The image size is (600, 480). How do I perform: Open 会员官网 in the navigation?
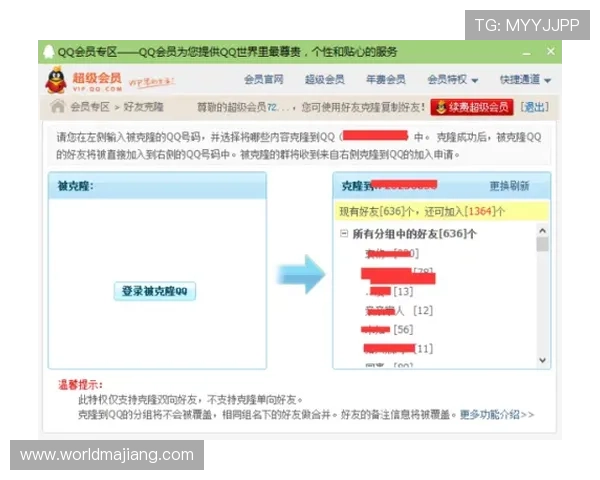[264, 79]
